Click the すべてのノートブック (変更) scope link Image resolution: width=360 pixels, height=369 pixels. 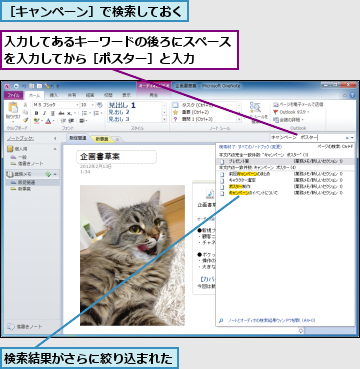coord(258,147)
